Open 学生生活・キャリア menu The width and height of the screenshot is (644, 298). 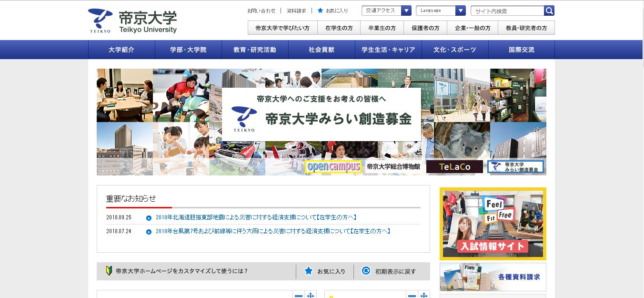click(x=388, y=50)
